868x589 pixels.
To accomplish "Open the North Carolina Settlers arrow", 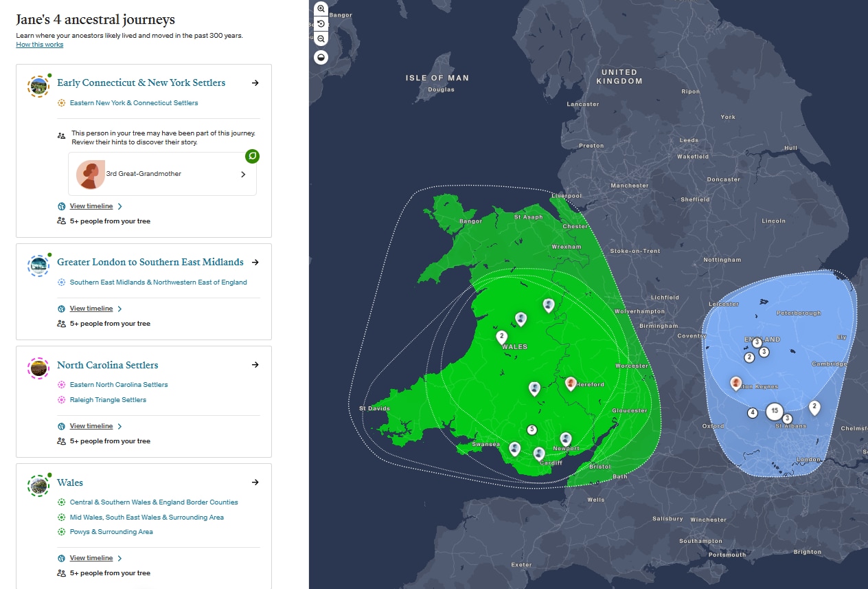I will tap(255, 365).
